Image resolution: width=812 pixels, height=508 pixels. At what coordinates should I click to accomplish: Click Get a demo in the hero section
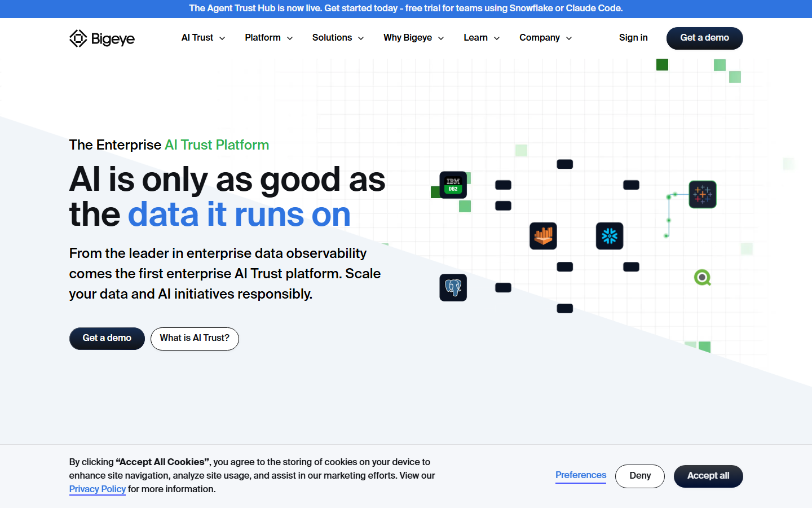(107, 339)
